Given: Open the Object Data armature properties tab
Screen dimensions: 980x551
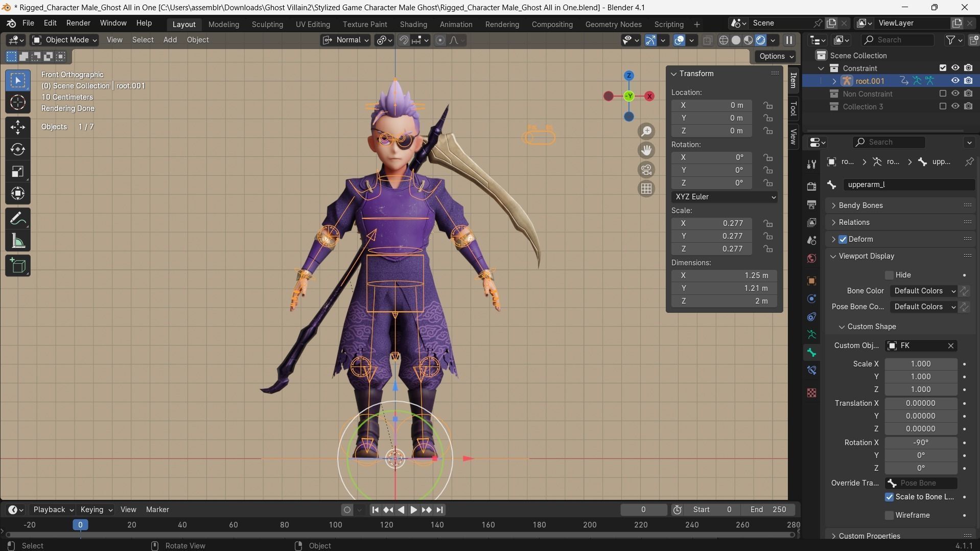Looking at the screenshot, I should click(811, 335).
